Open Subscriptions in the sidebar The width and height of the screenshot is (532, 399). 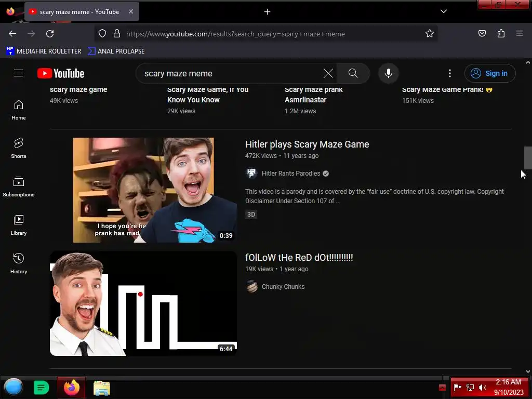19,187
